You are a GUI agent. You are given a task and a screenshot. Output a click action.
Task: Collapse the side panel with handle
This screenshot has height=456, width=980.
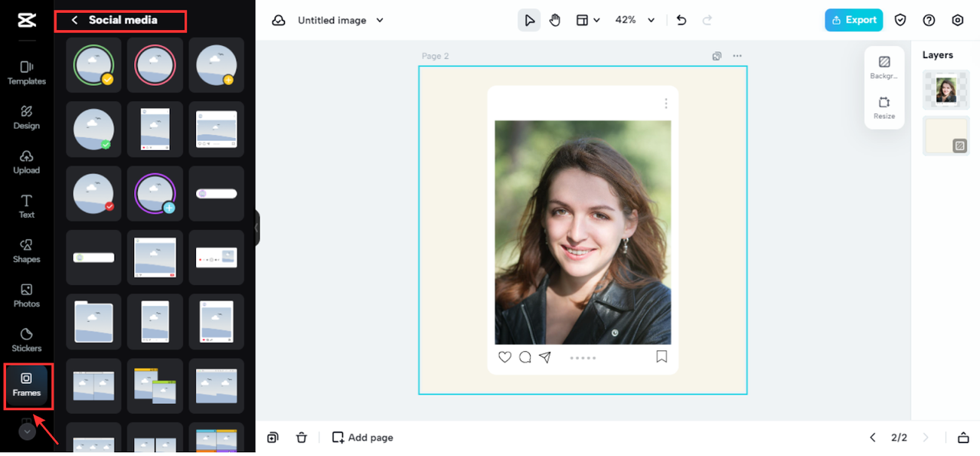coord(257,228)
